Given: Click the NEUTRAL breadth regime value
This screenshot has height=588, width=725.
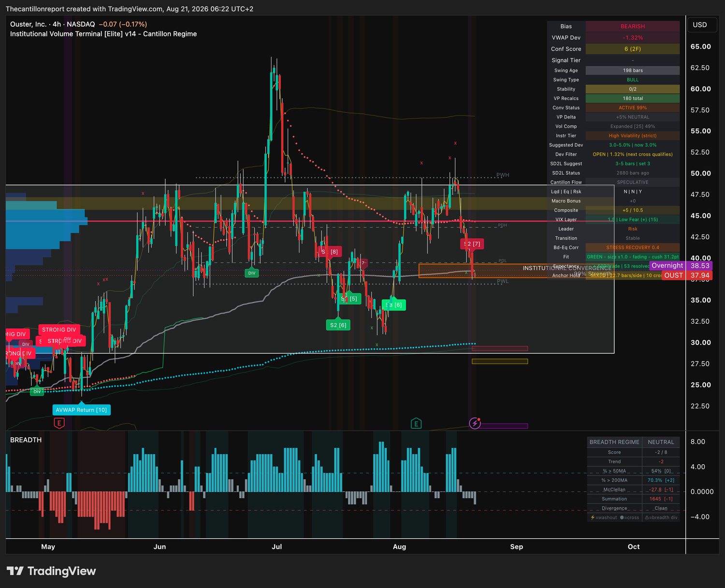Looking at the screenshot, I should (x=661, y=442).
